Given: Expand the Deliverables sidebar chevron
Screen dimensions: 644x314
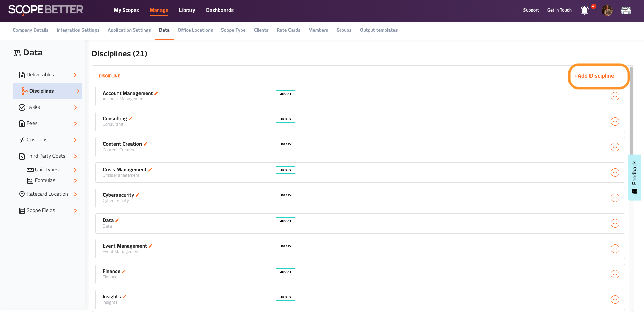Looking at the screenshot, I should (76, 75).
